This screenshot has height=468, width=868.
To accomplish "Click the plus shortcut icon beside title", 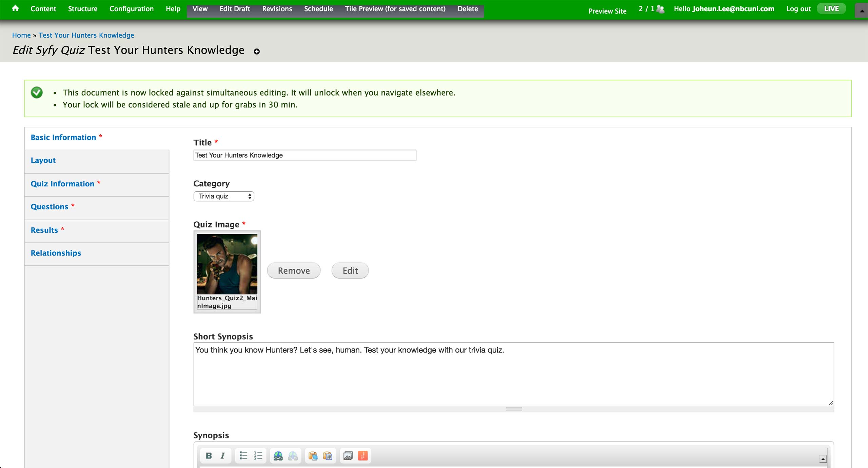I will pos(257,52).
